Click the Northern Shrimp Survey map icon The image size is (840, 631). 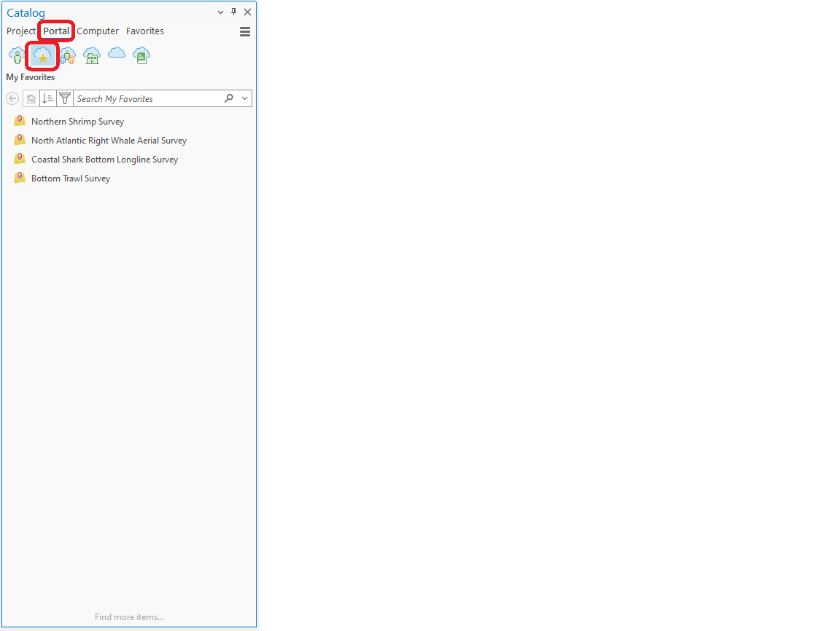coord(20,121)
